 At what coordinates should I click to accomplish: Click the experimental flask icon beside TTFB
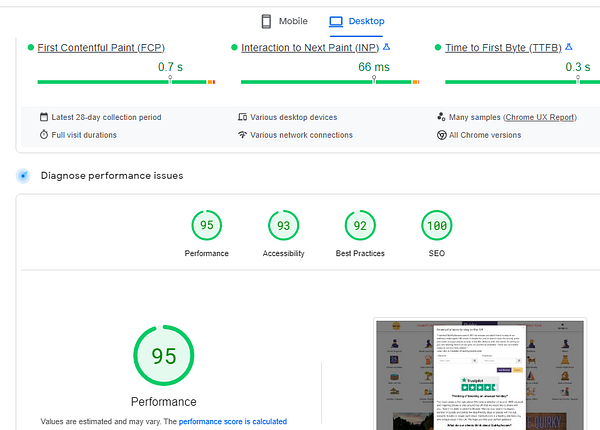click(569, 47)
